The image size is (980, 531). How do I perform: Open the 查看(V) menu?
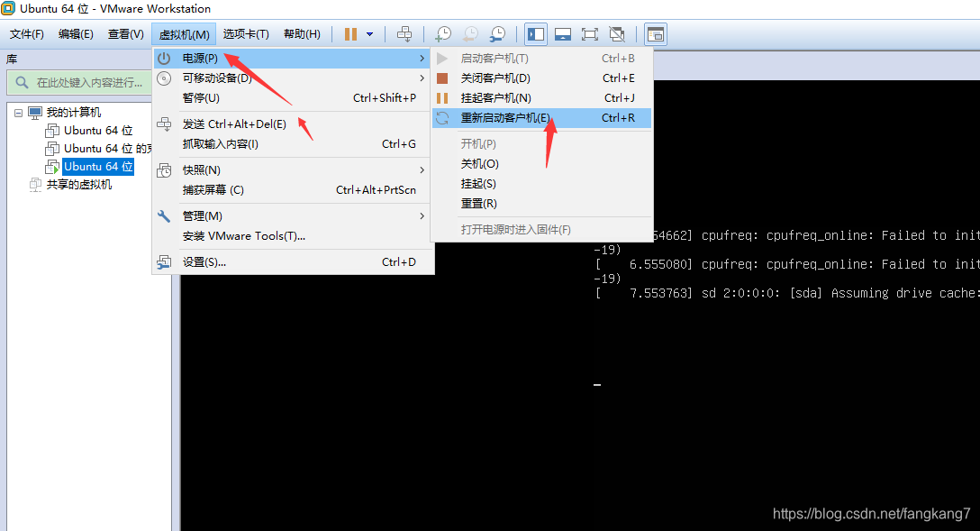(125, 33)
